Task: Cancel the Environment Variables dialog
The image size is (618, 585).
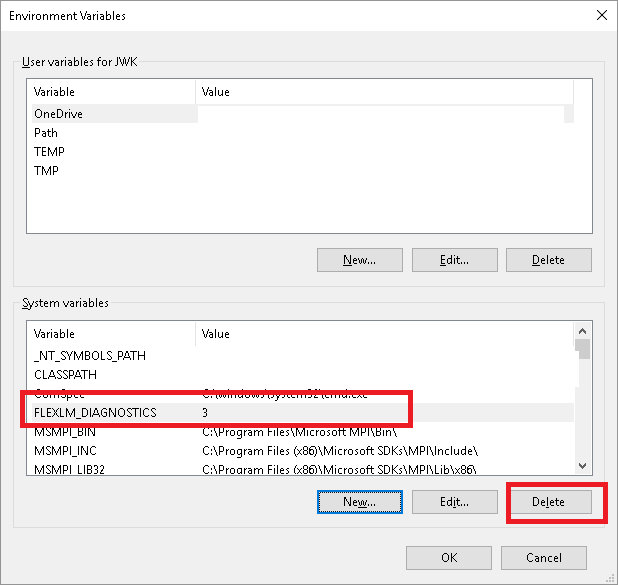Action: tap(543, 558)
